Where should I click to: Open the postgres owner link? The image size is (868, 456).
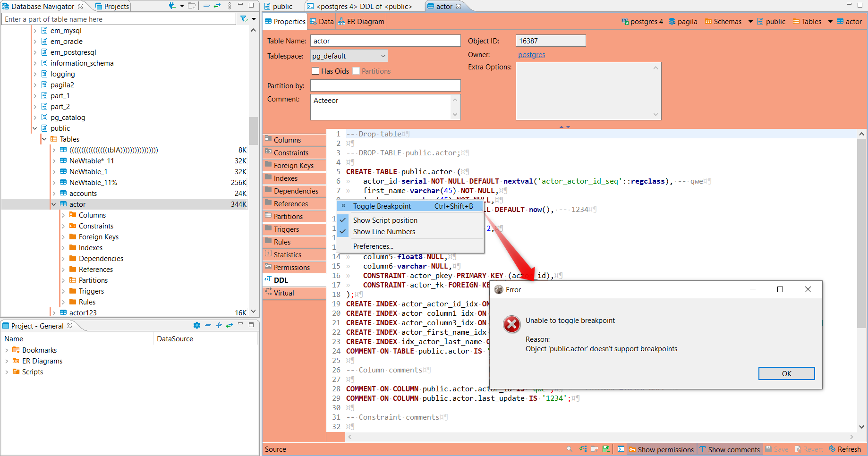tap(531, 54)
